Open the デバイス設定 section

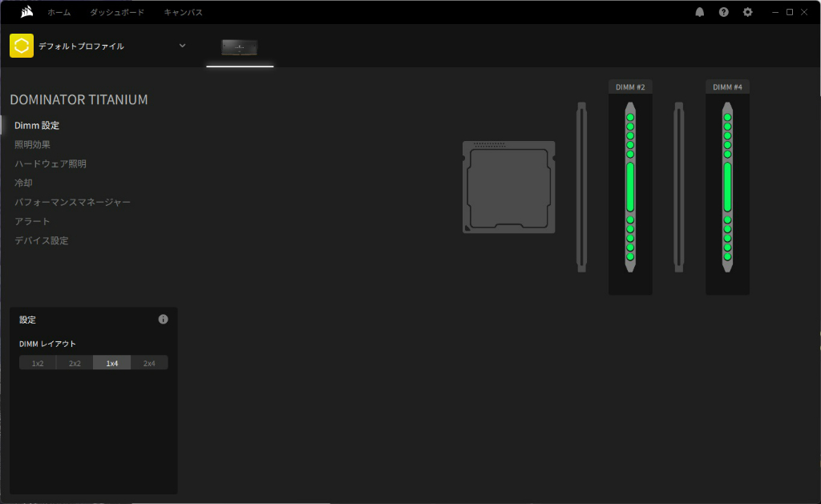click(42, 240)
